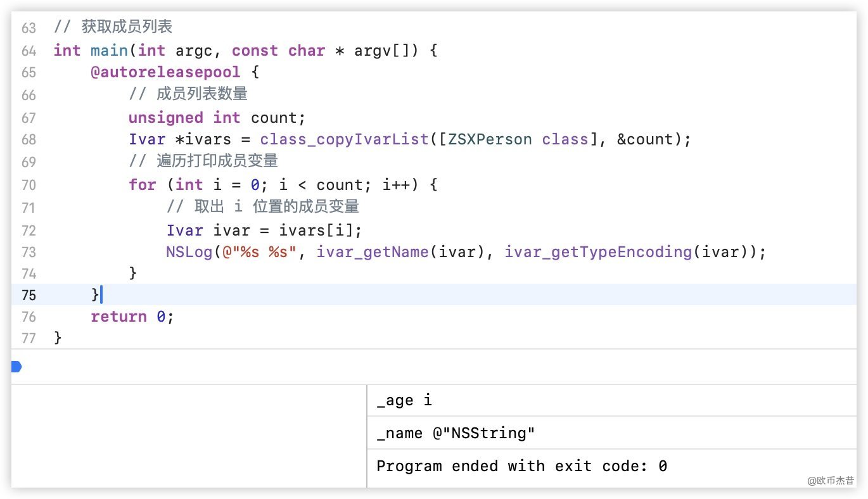Viewport: 868px width, 499px height.
Task: Click the blue breakpoint marker below the code
Action: click(16, 367)
